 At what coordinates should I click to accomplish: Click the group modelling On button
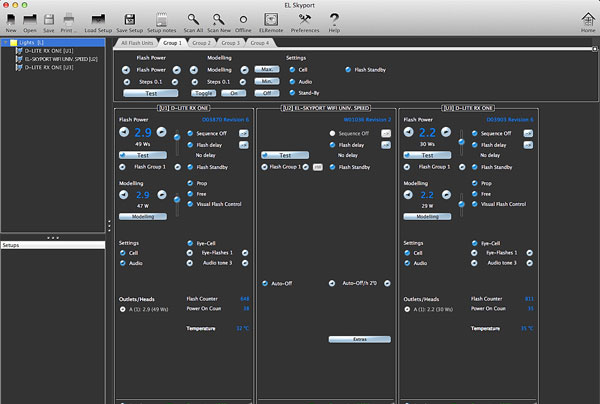pyautogui.click(x=233, y=93)
